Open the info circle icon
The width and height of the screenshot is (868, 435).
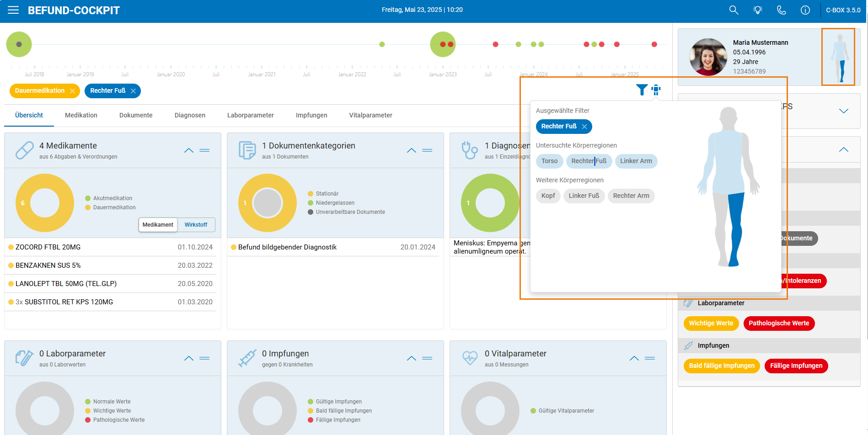(805, 10)
